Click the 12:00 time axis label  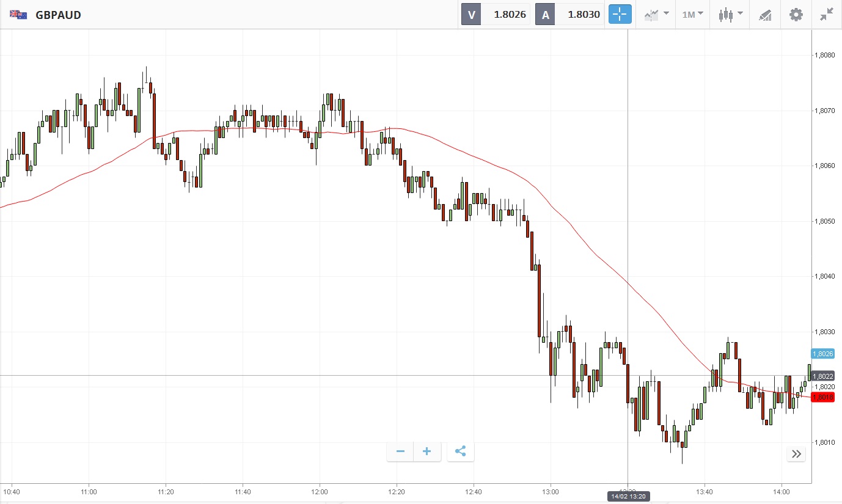[x=320, y=491]
